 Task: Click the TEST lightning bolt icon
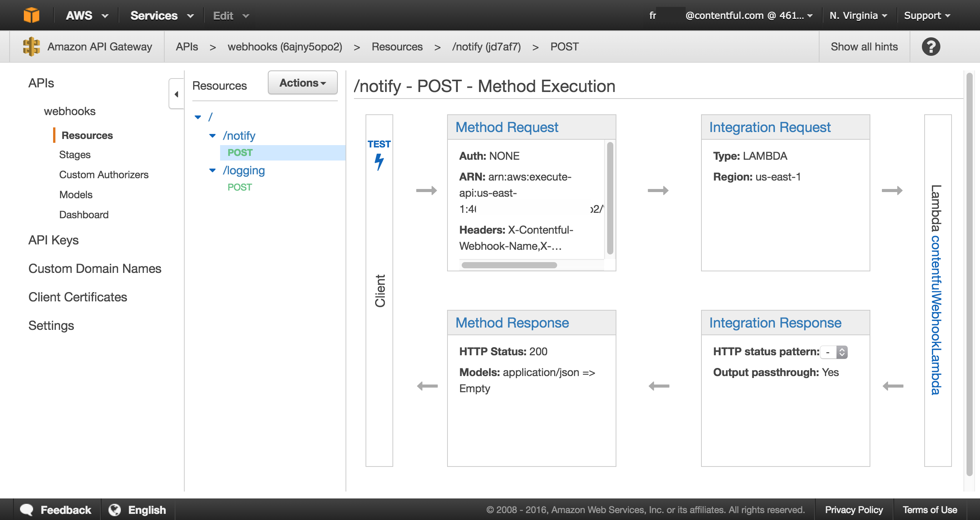[x=379, y=161]
